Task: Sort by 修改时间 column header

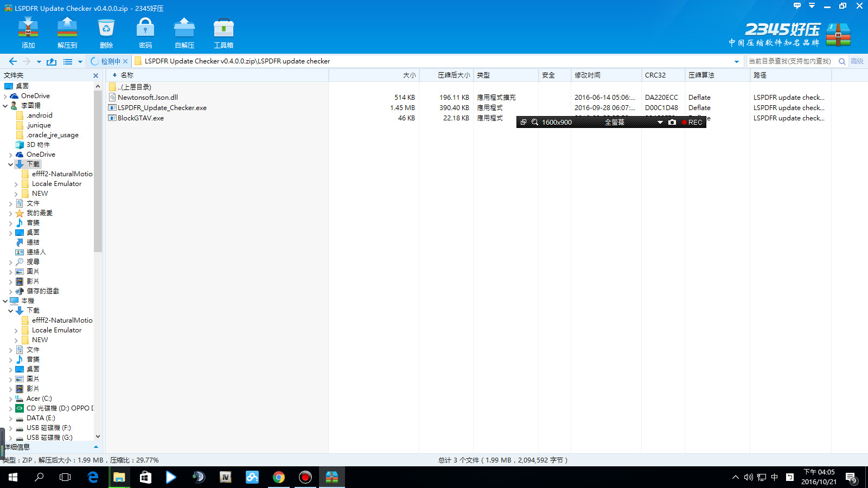Action: click(588, 75)
